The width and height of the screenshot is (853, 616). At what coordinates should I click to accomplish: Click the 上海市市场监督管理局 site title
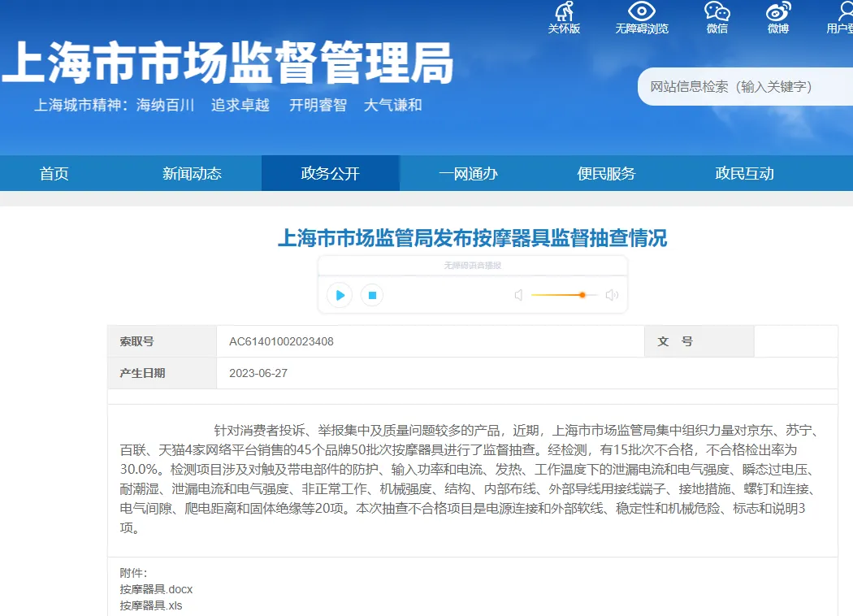(228, 63)
